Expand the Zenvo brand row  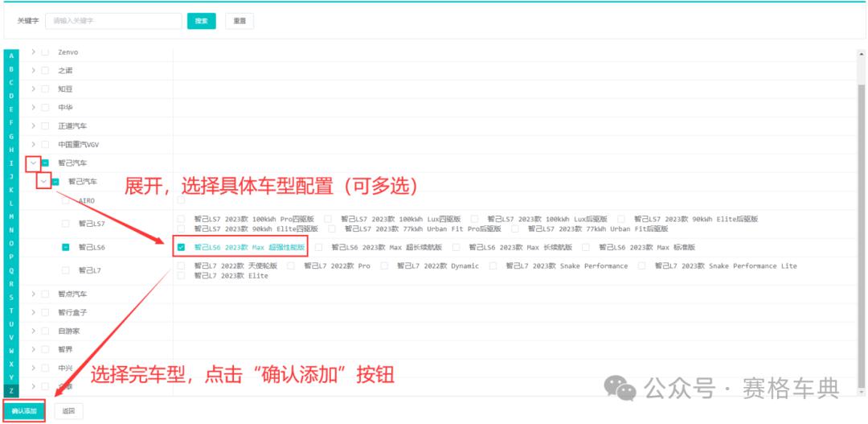(33, 52)
